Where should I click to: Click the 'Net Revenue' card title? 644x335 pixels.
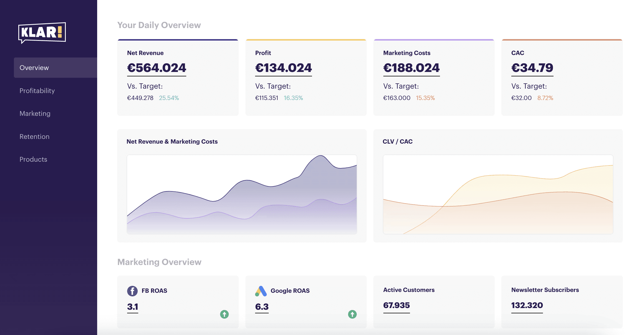pos(145,53)
